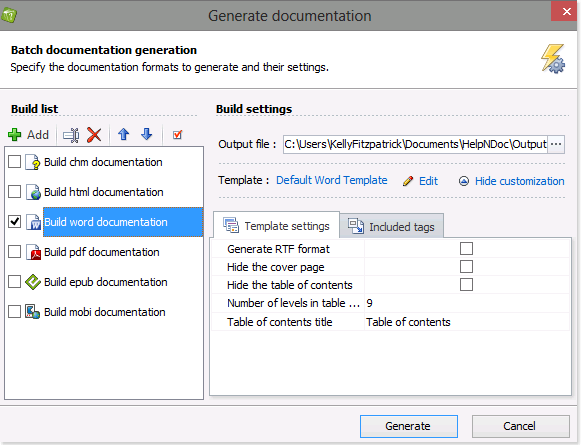The image size is (581, 446).
Task: Open the Default Word Template link
Action: [x=332, y=180]
